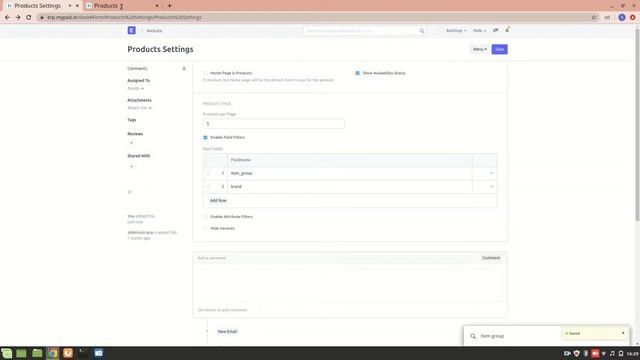Click the Attach File link

[137, 108]
